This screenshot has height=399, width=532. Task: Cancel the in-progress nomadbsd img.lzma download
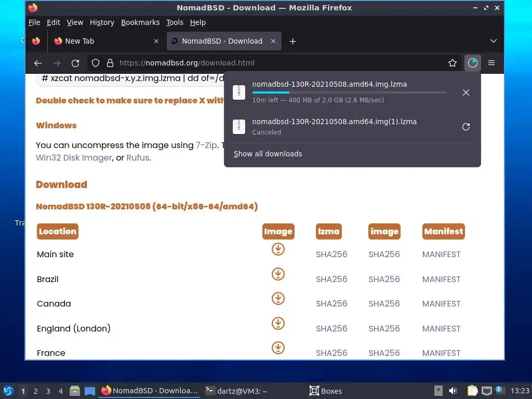point(466,92)
